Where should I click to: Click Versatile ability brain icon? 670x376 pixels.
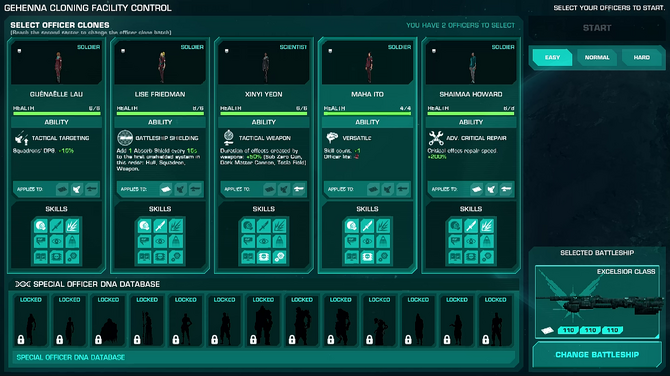click(332, 138)
